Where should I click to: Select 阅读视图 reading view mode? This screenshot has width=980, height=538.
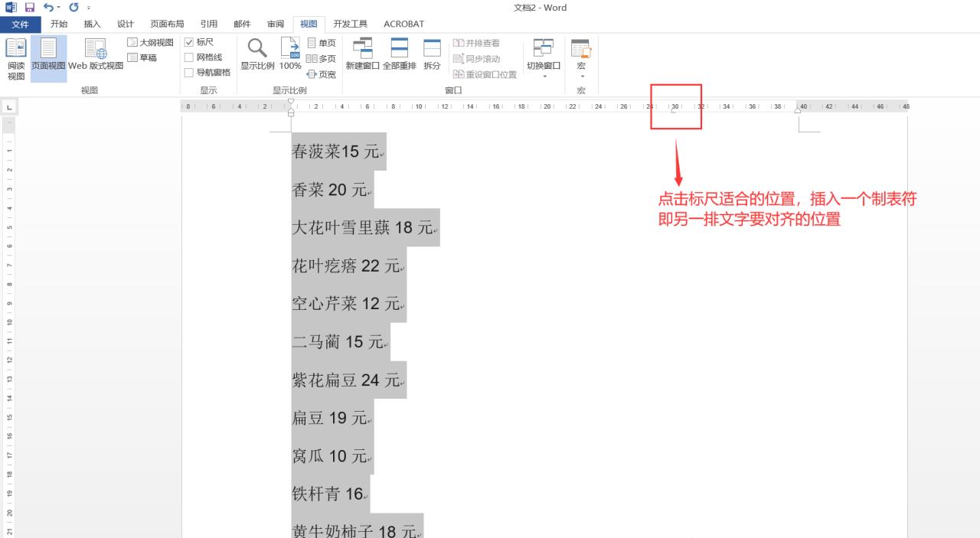[16, 59]
